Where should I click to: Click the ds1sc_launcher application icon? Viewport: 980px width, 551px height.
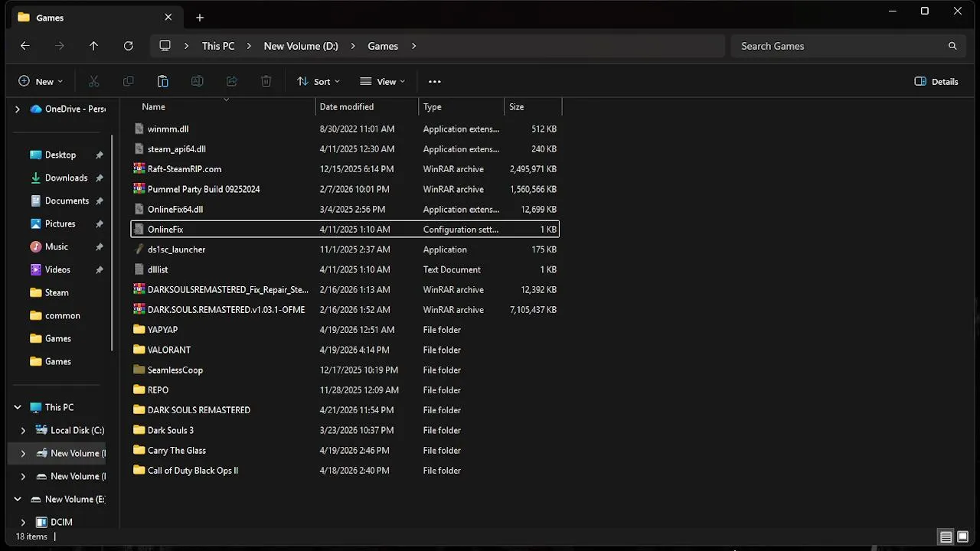click(139, 249)
